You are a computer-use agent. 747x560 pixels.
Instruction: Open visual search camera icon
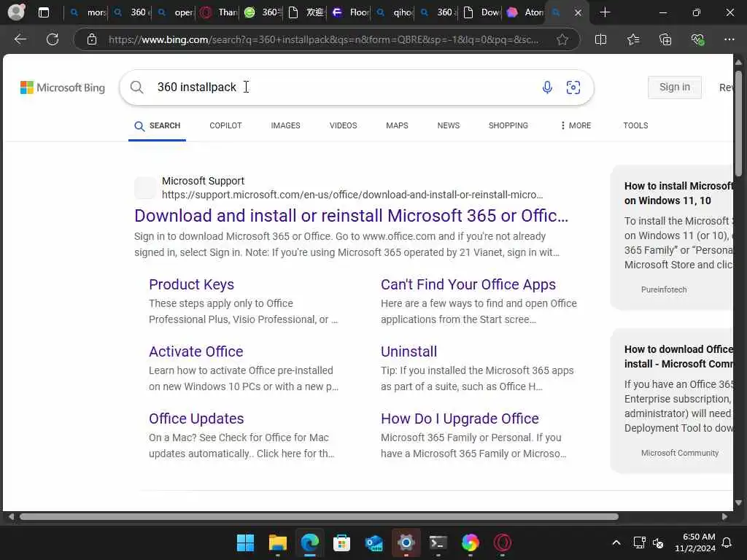point(573,87)
